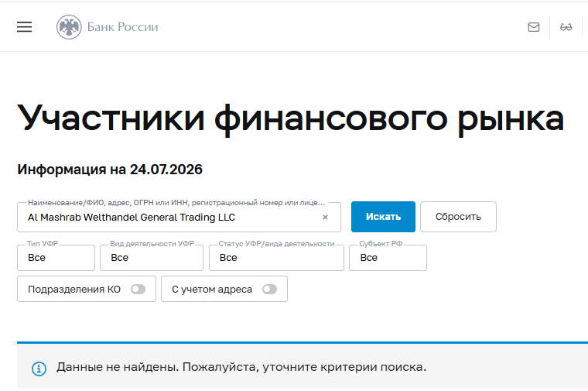588x391 pixels.
Task: Click the Участники финансового рынка heading
Action: (291, 118)
